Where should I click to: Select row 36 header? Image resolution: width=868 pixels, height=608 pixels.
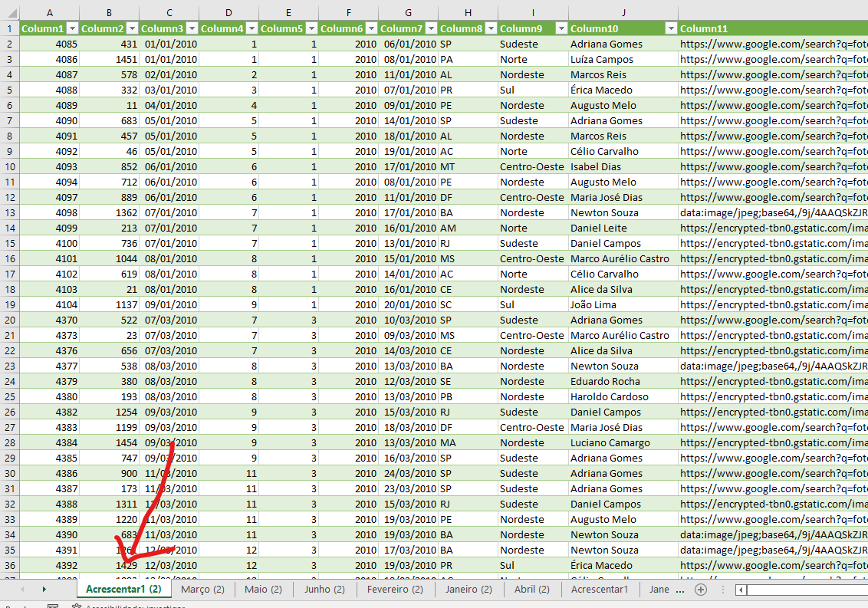pos(9,565)
